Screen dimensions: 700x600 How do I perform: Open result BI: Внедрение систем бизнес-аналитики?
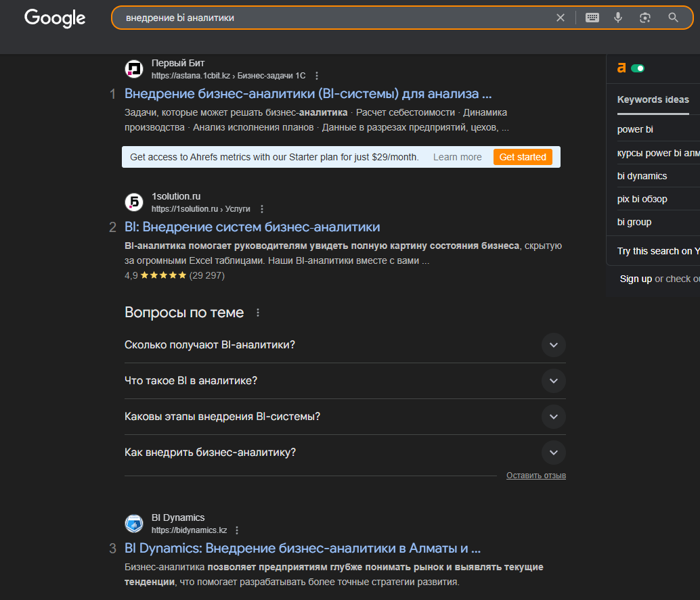click(253, 227)
